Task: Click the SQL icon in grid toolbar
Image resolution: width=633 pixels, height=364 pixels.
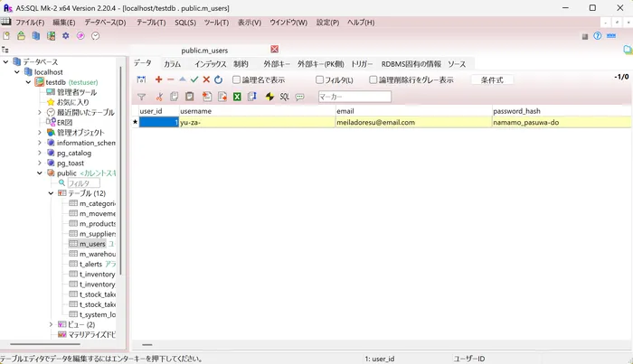Action: [x=284, y=97]
